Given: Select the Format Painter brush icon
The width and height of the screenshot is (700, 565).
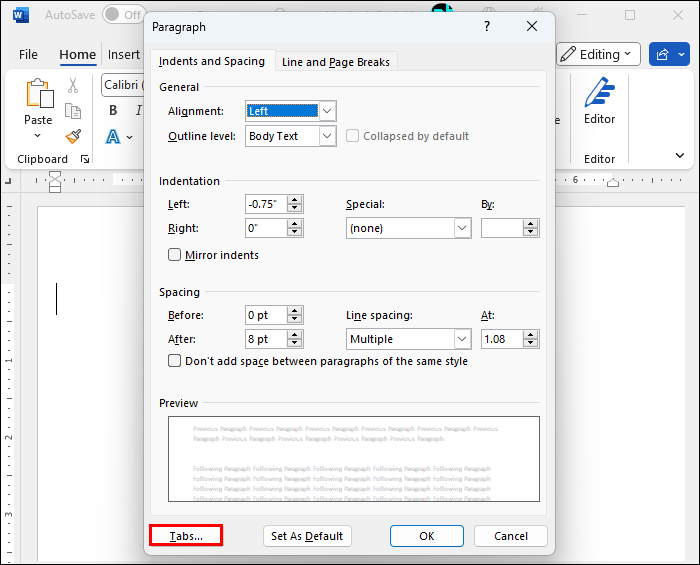Looking at the screenshot, I should pos(73,136).
